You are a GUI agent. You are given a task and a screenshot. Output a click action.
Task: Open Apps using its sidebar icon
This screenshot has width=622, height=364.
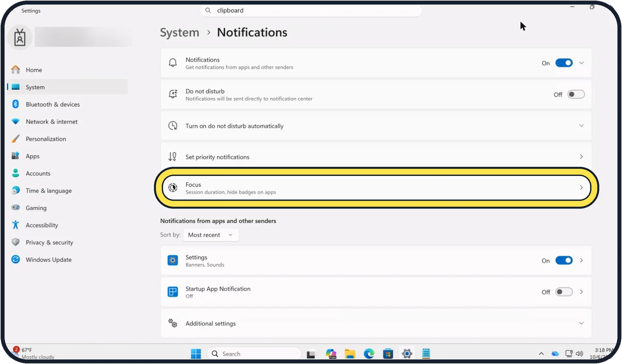tap(16, 156)
